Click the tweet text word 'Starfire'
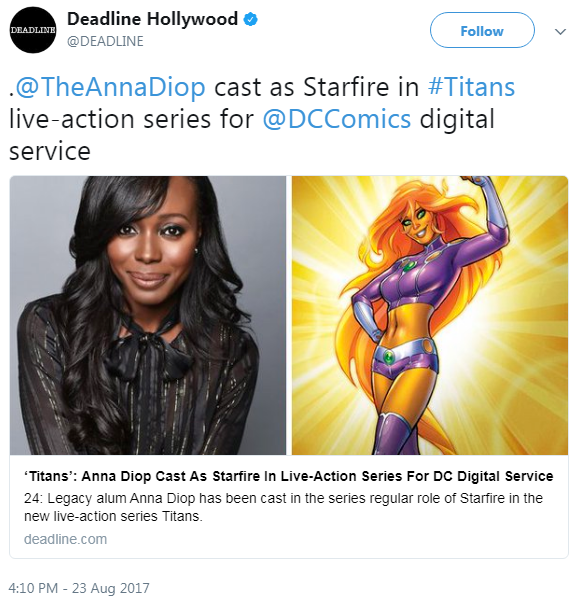This screenshot has width=573, height=604. [x=346, y=87]
